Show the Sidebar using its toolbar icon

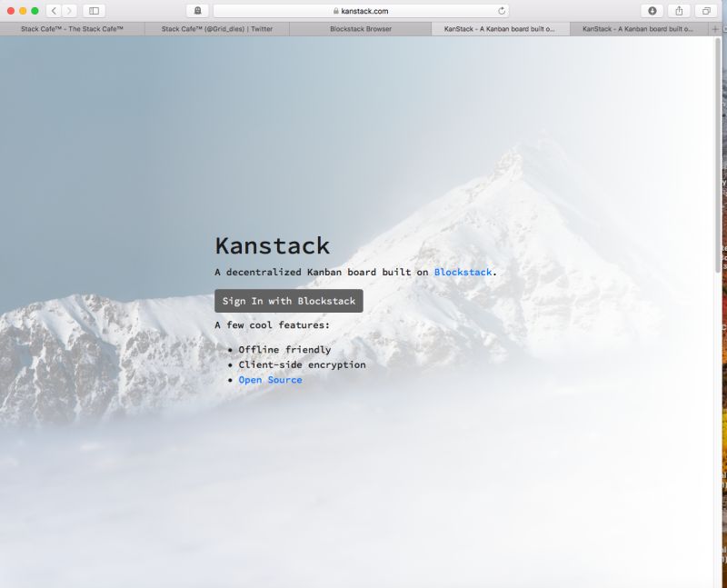pyautogui.click(x=94, y=12)
